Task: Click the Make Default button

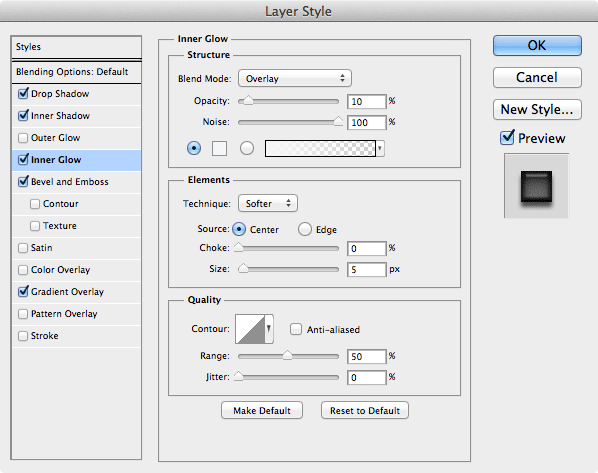Action: coord(262,410)
